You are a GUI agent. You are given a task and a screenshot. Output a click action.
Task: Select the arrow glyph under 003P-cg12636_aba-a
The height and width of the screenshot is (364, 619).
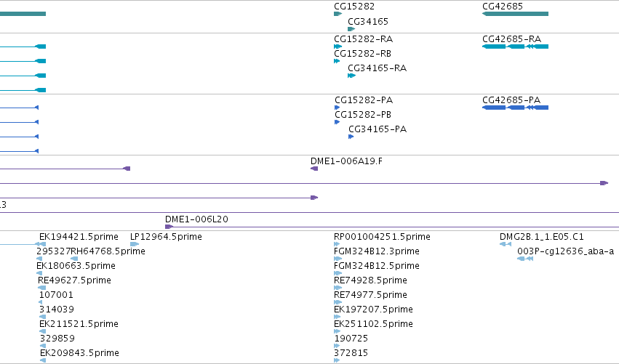coord(525,259)
